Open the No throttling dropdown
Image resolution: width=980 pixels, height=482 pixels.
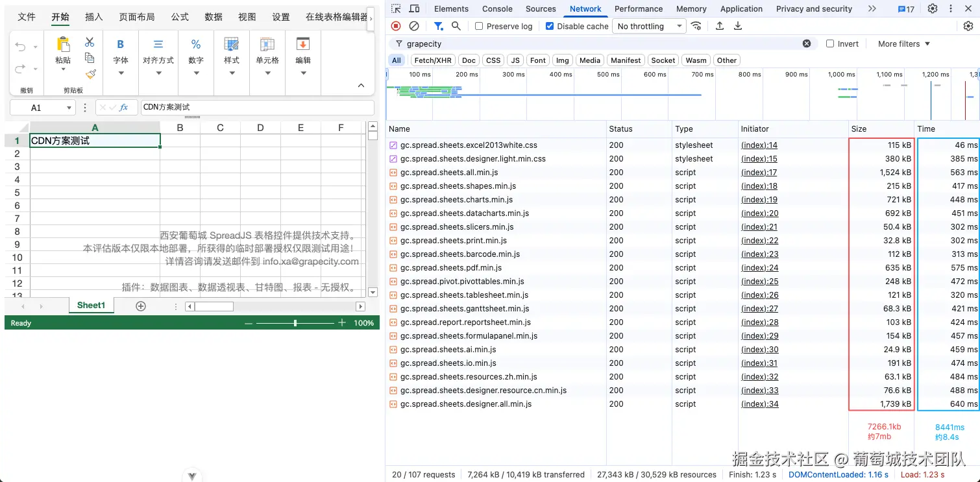pyautogui.click(x=650, y=26)
